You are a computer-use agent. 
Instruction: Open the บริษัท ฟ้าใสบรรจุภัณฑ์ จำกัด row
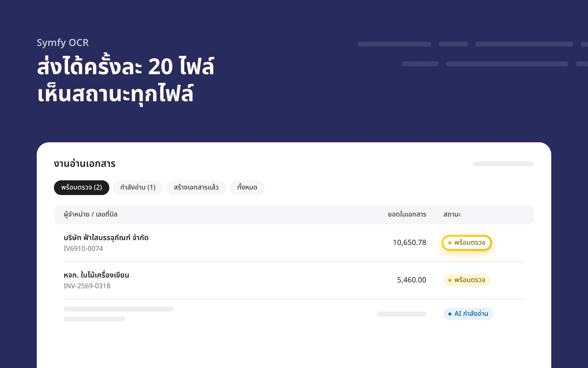(294, 243)
